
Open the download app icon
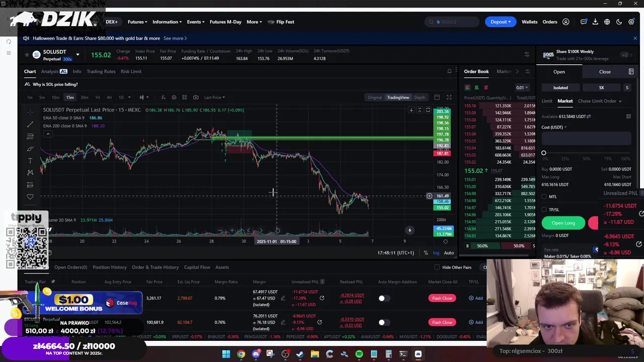point(595,22)
